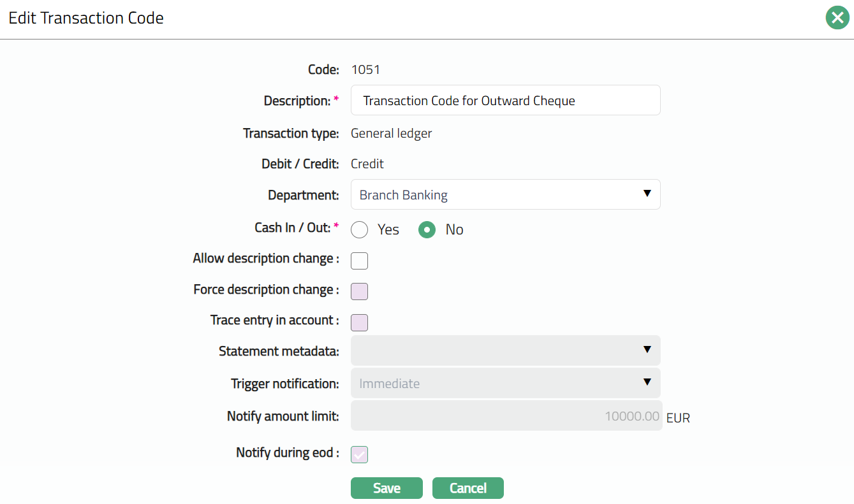Tick the Force description change checkbox

click(360, 292)
